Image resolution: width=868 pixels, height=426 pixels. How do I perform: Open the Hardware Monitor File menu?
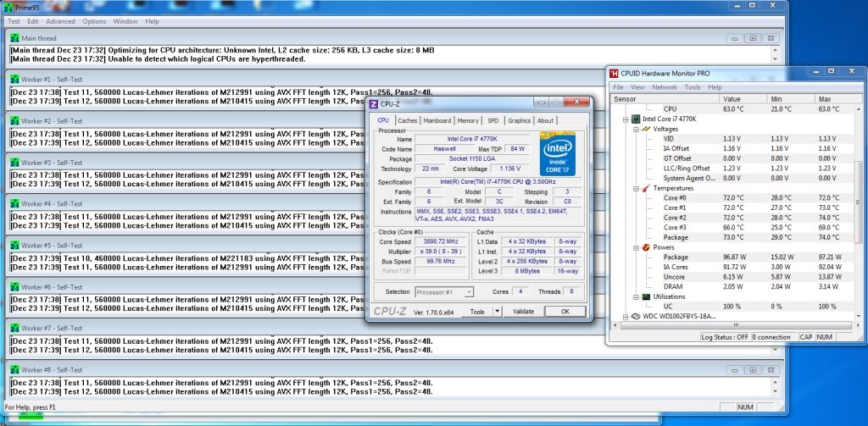618,87
